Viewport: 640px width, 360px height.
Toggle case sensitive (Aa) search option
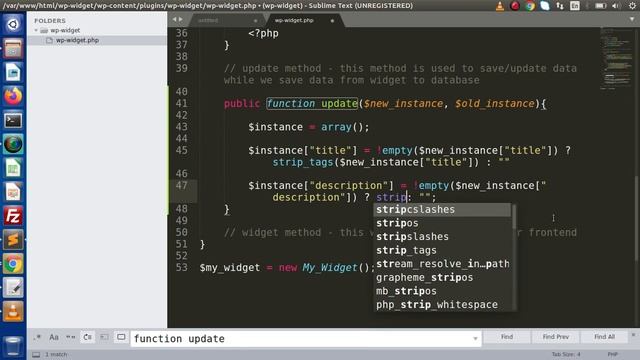(54, 337)
